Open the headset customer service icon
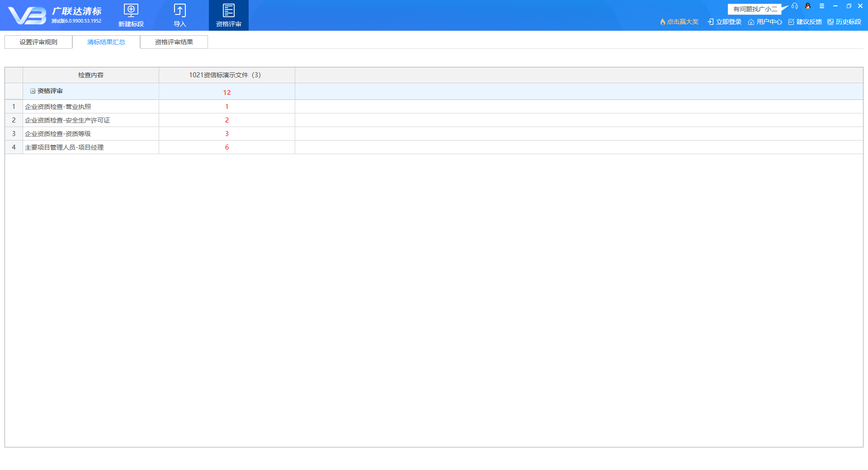Viewport: 868px width, 470px height. (795, 6)
